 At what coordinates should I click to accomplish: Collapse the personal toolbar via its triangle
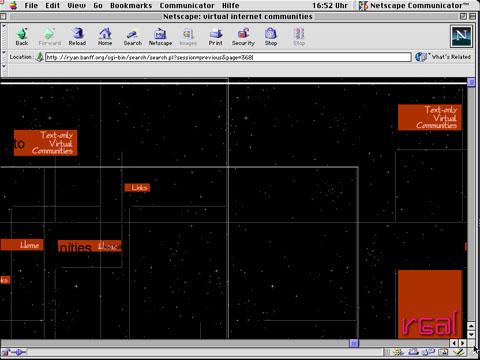click(4, 66)
